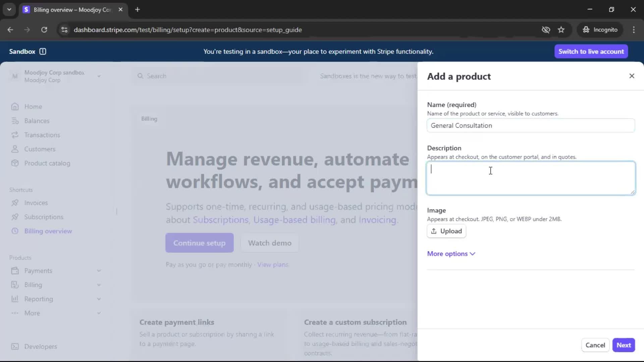Expand More options section

451,254
